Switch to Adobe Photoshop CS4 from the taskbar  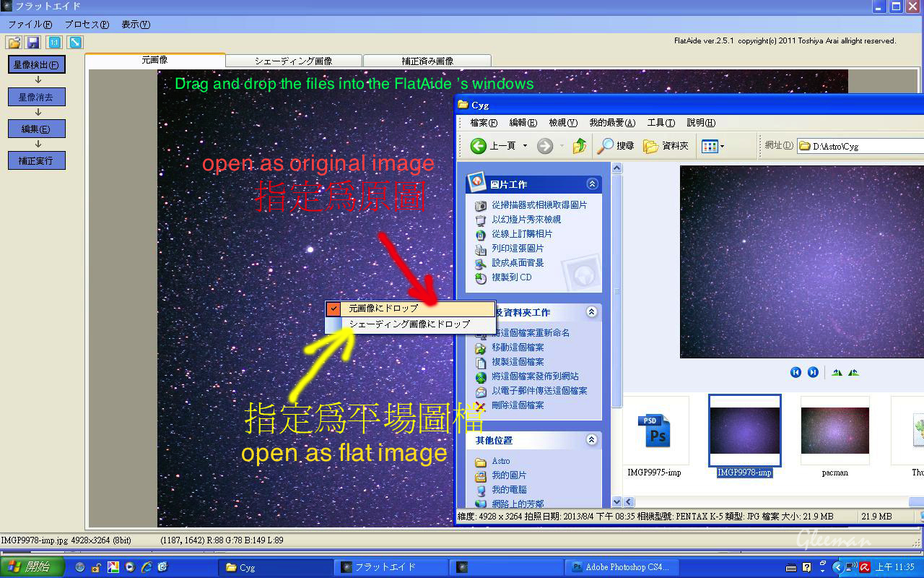coord(622,566)
